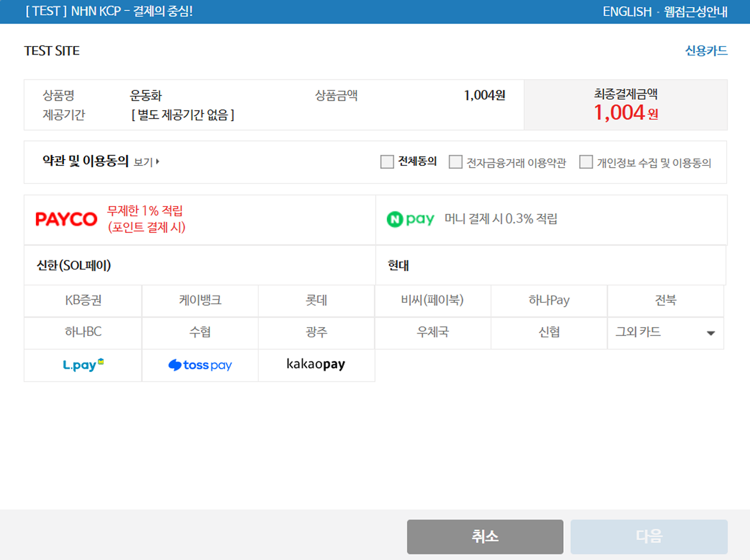The width and height of the screenshot is (750, 560).
Task: Click the TEST SITE merchant name
Action: click(52, 51)
